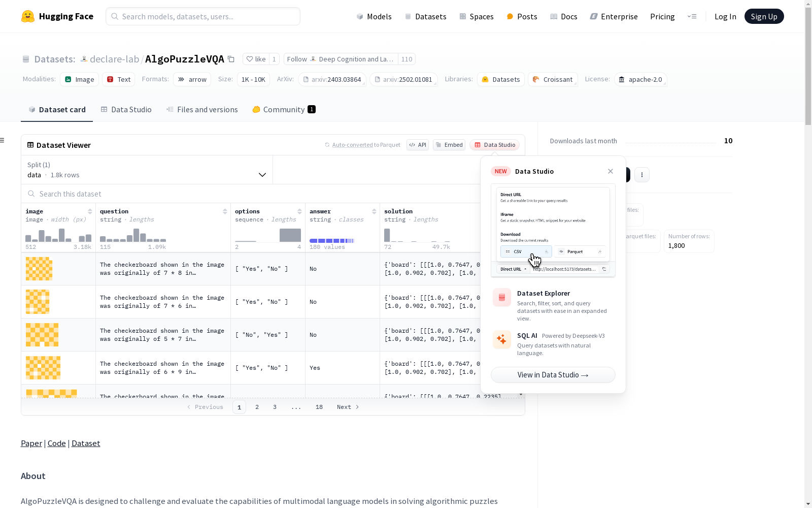Viewport: 812px width, 508px height.
Task: Click the Log In link
Action: (725, 16)
